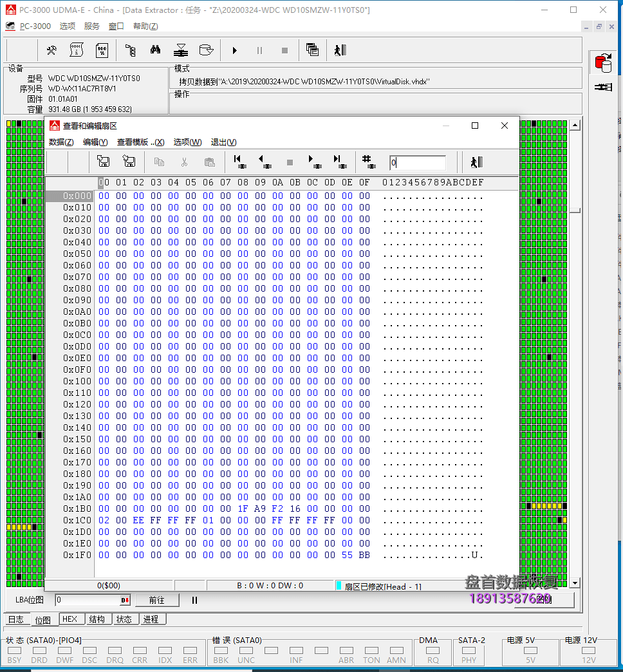Screen dimensions: 623x672
Task: Click the bitmap scrollbar down arrow
Action: click(x=575, y=583)
